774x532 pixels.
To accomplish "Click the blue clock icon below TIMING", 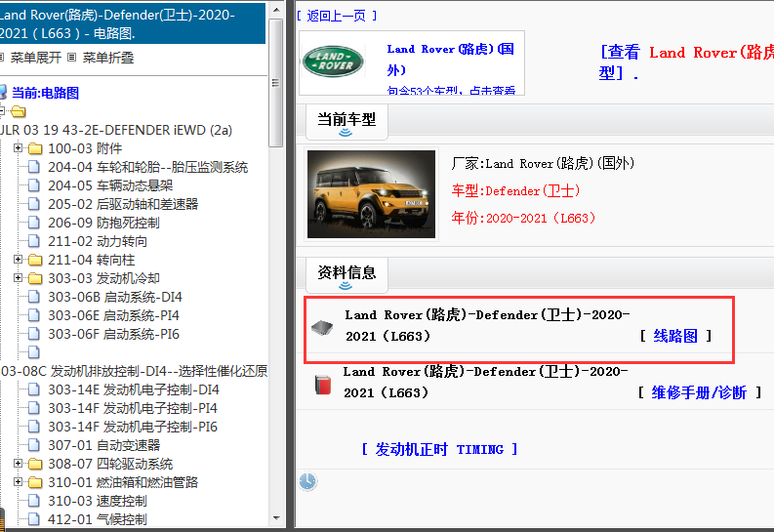I will [x=307, y=481].
